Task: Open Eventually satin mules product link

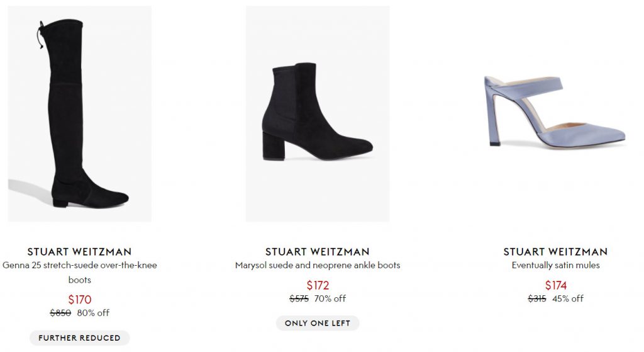Action: coord(555,265)
